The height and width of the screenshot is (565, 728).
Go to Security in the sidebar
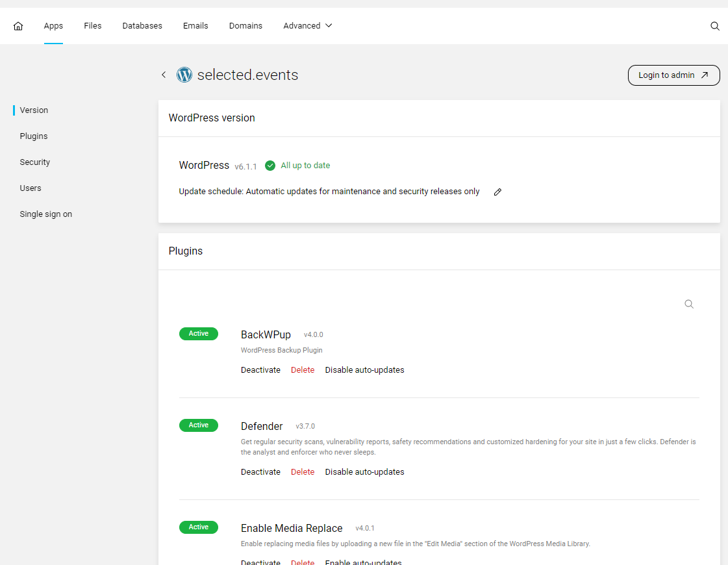click(x=35, y=162)
